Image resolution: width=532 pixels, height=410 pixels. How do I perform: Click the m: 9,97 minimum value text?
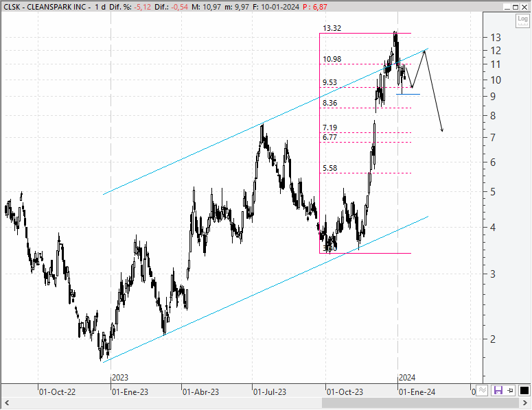(x=237, y=7)
